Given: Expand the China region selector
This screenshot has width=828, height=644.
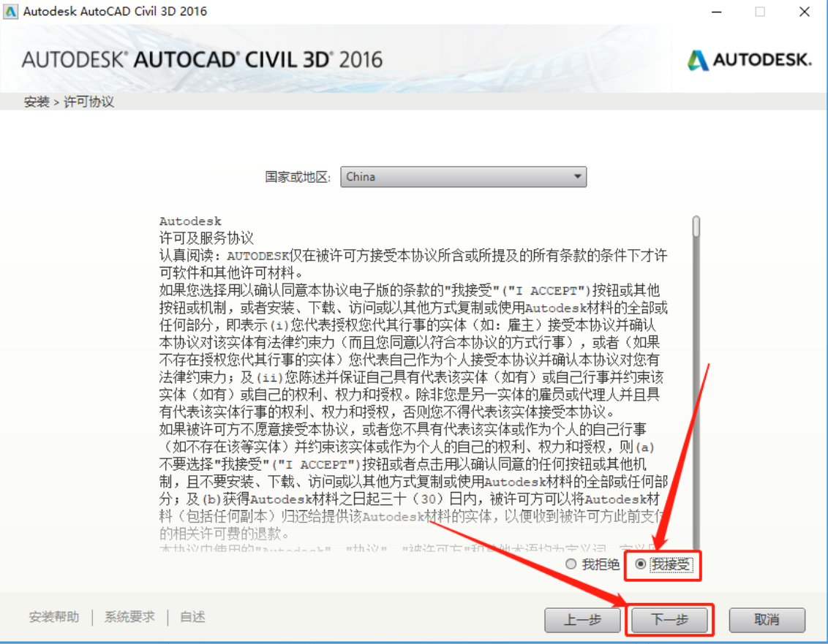Looking at the screenshot, I should pyautogui.click(x=464, y=176).
